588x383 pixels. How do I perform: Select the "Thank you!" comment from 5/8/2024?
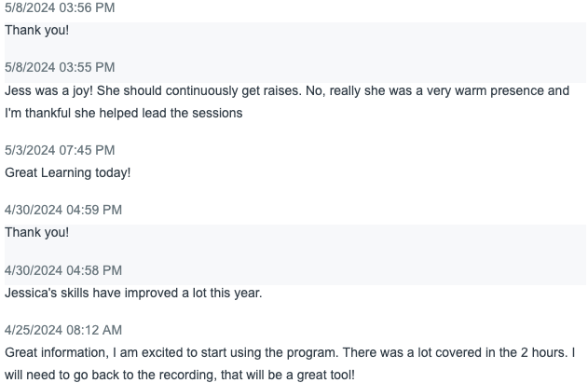[36, 30]
